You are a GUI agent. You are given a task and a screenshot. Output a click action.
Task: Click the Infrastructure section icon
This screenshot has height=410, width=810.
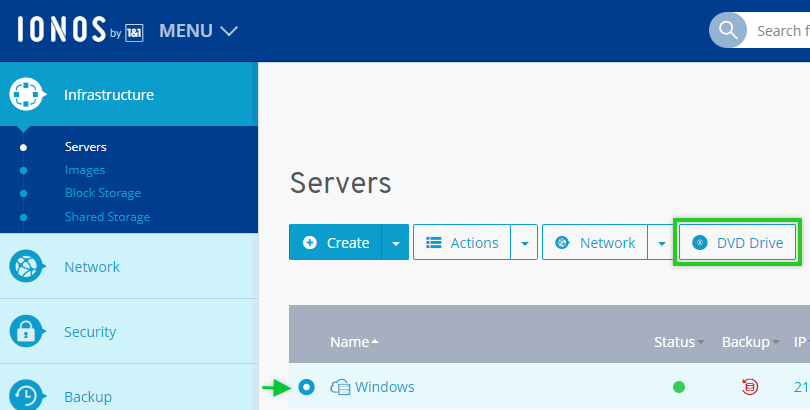point(27,95)
